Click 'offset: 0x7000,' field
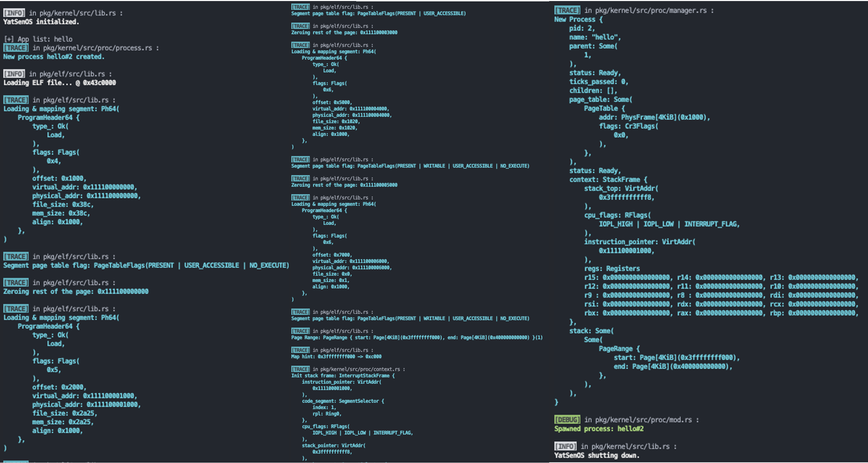The height and width of the screenshot is (463, 868). point(332,255)
